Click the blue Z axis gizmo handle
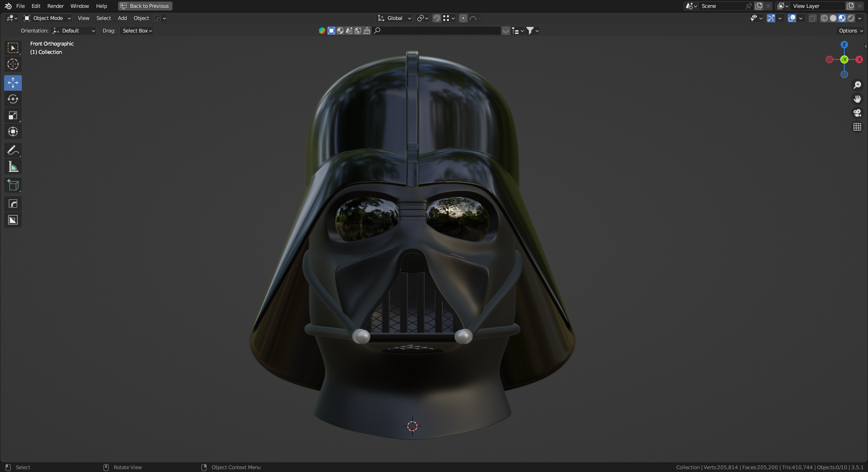The image size is (868, 472). [x=844, y=45]
